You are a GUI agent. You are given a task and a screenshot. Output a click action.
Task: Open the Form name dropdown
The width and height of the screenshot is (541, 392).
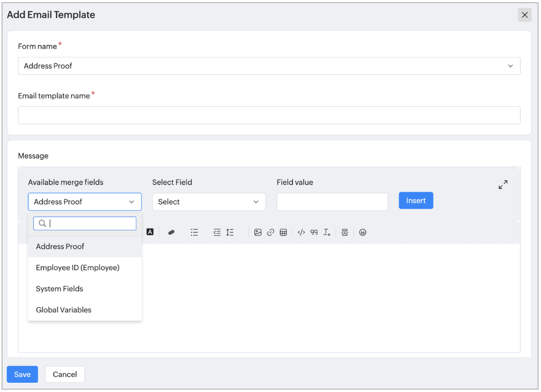[x=269, y=66]
